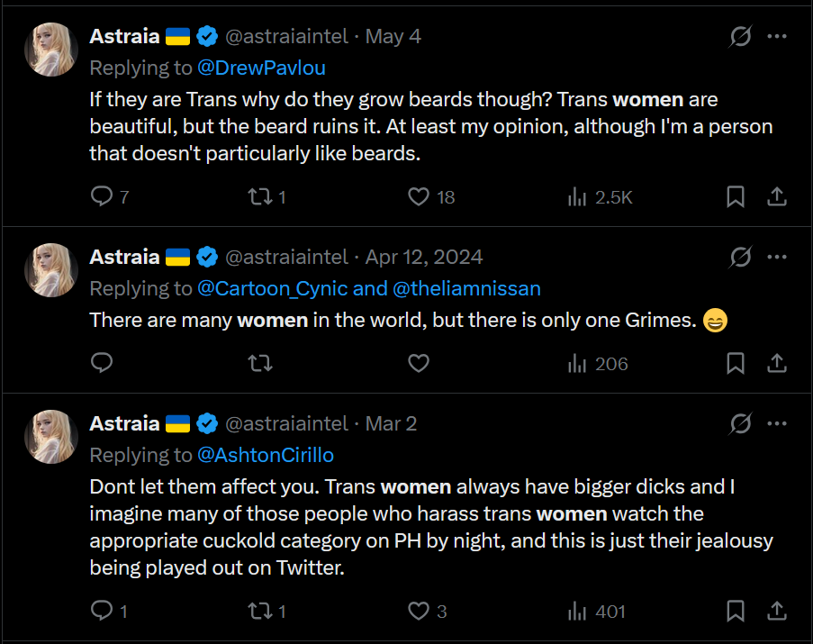The height and width of the screenshot is (644, 813).
Task: Repost the Grimes tweet
Action: [x=259, y=363]
